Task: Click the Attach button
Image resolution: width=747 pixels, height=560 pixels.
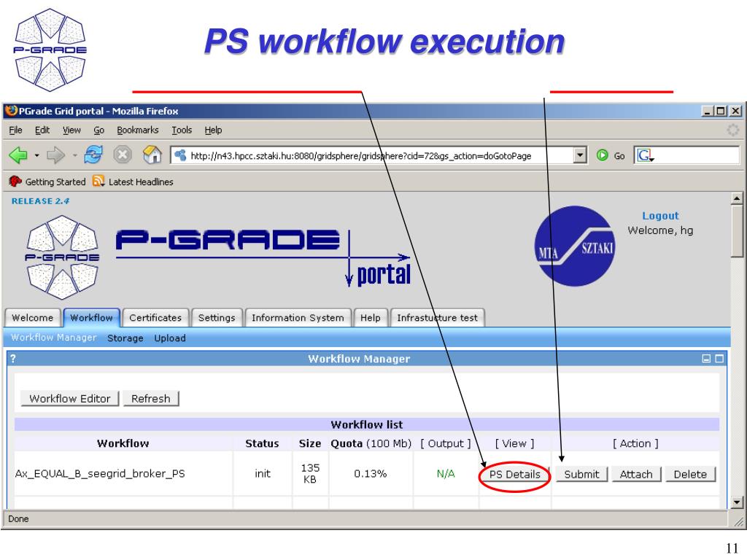Action: [x=636, y=474]
